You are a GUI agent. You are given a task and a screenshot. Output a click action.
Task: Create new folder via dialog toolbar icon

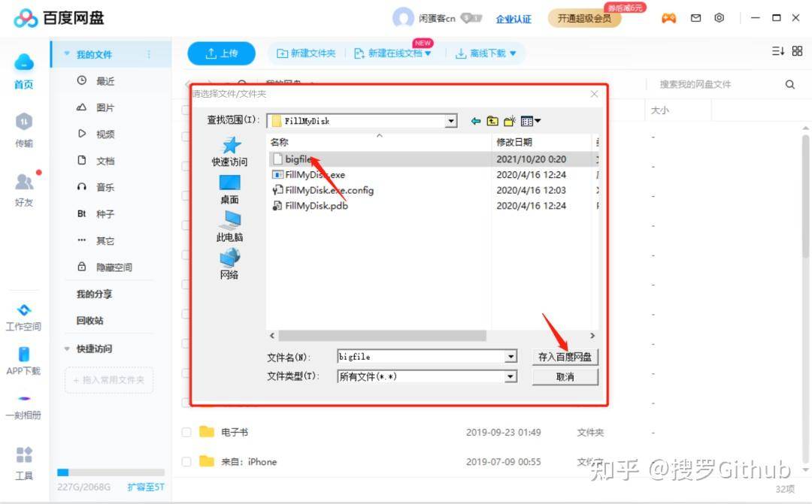(510, 121)
